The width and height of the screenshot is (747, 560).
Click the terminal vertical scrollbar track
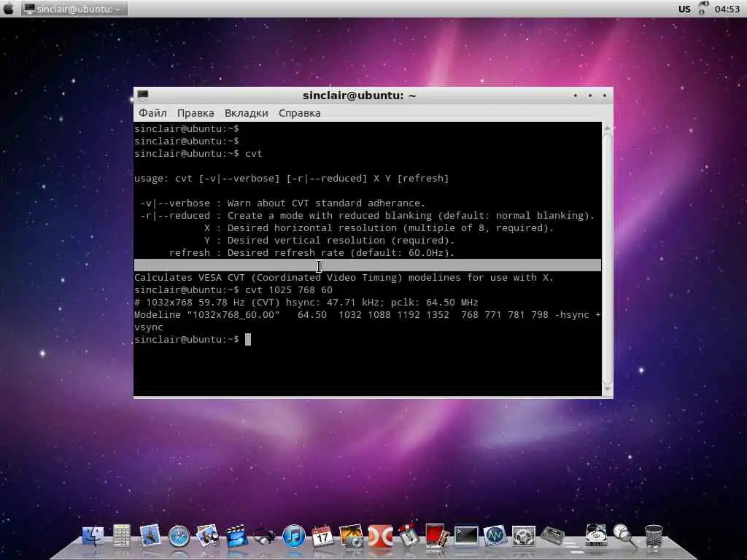point(608,259)
